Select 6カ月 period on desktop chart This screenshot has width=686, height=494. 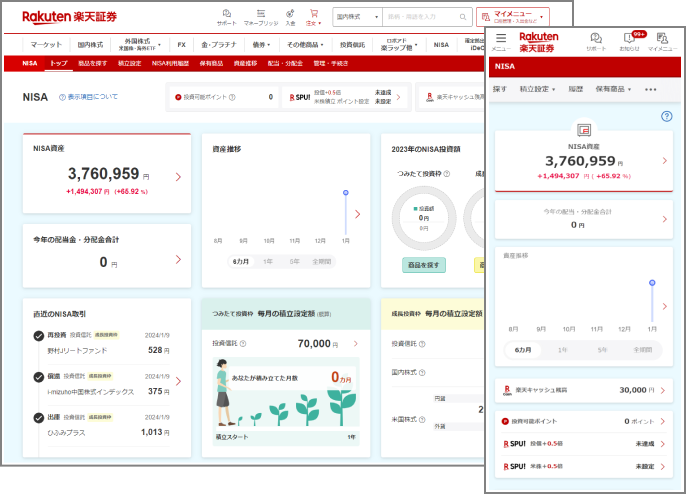pos(241,262)
